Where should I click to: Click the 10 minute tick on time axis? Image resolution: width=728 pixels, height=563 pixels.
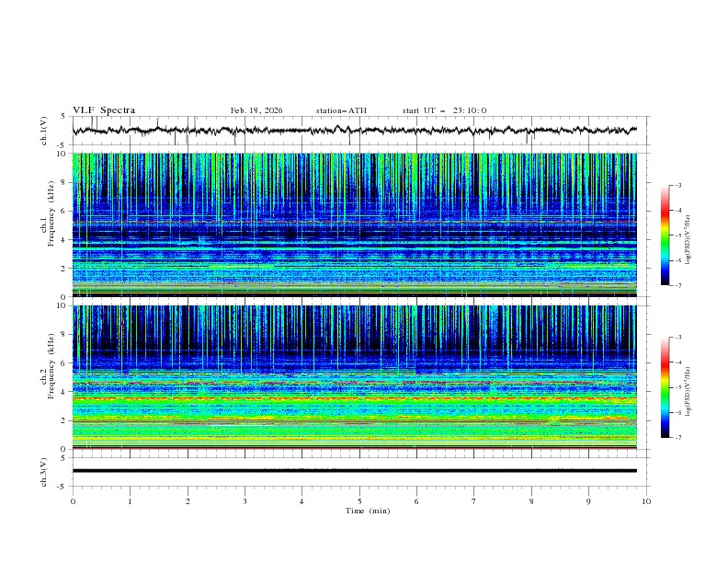point(646,501)
